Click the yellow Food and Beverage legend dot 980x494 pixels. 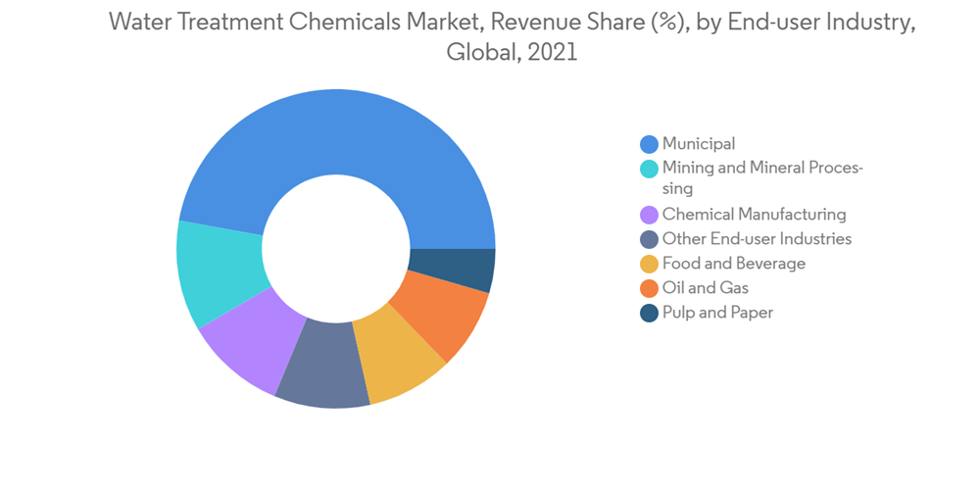[x=649, y=264]
